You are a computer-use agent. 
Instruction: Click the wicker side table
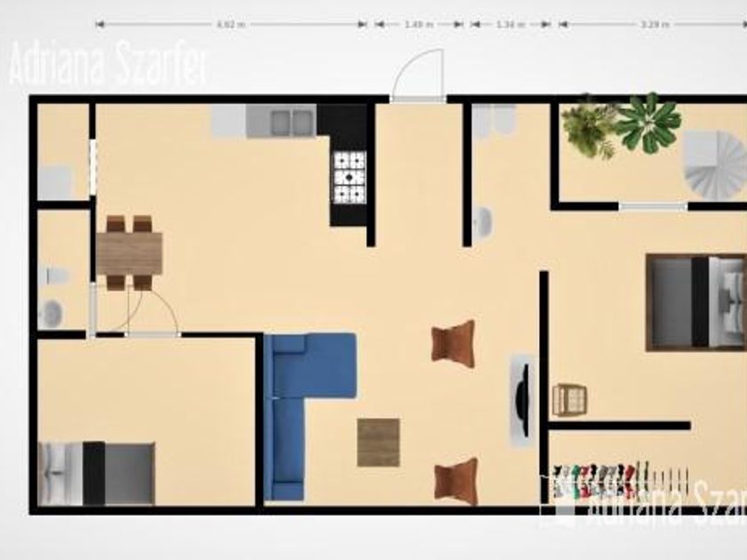pyautogui.click(x=569, y=401)
